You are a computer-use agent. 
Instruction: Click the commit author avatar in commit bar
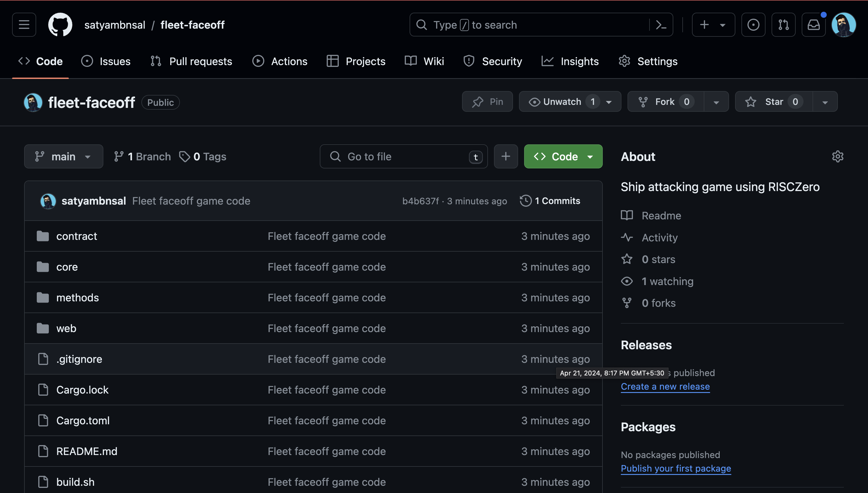coord(48,201)
